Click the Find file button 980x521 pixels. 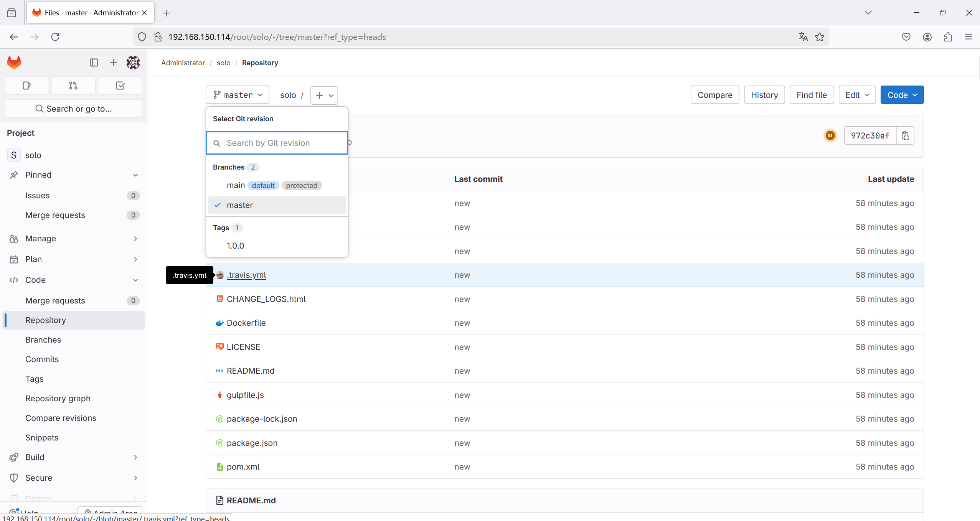coord(812,95)
